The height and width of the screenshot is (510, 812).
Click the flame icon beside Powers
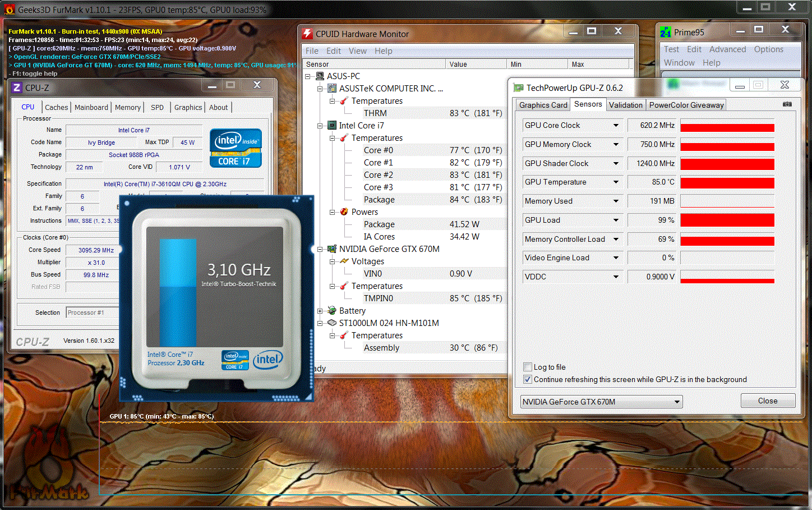point(344,212)
